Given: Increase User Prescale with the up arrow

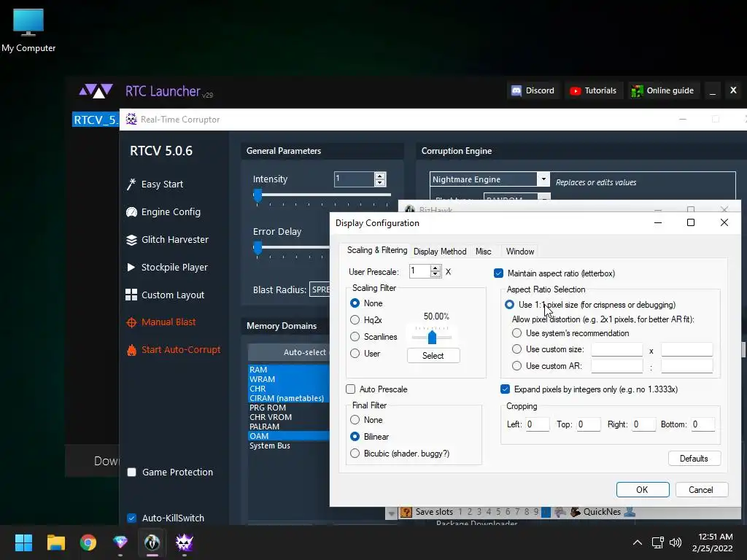Looking at the screenshot, I should (436, 268).
